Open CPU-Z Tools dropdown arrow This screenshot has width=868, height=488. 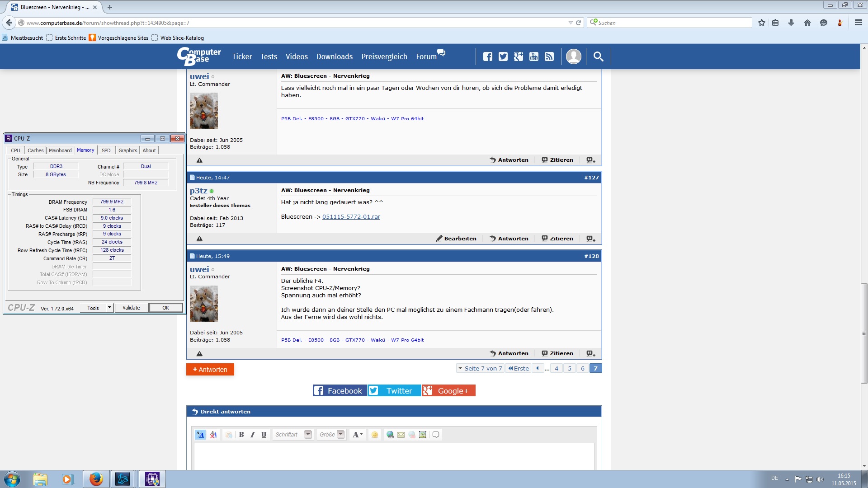(109, 308)
